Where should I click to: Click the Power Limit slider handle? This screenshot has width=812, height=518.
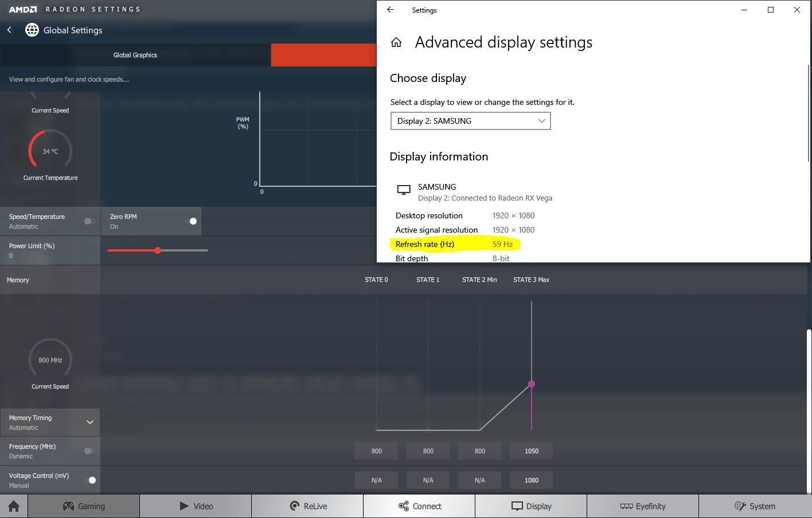click(158, 250)
